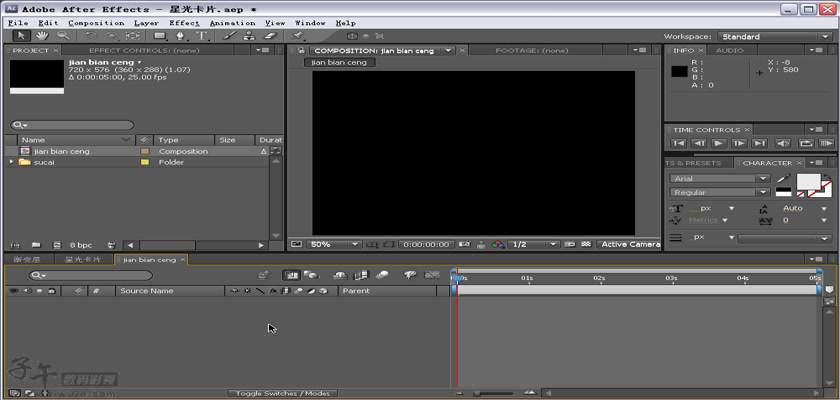Create a new folder in Project panel
This screenshot has height=400, width=840.
[x=36, y=245]
